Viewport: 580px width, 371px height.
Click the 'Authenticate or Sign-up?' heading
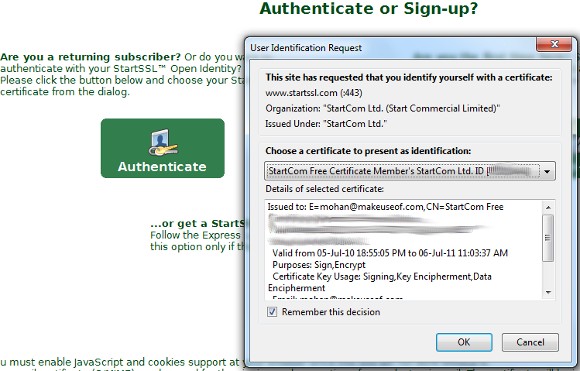[x=369, y=9]
